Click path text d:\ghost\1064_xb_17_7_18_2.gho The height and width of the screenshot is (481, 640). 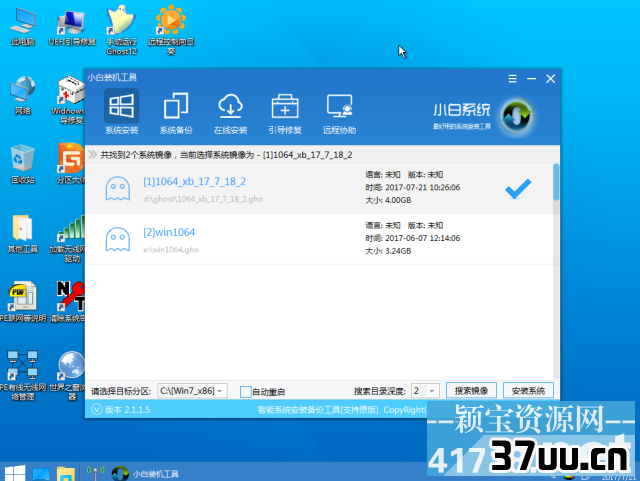tap(203, 199)
